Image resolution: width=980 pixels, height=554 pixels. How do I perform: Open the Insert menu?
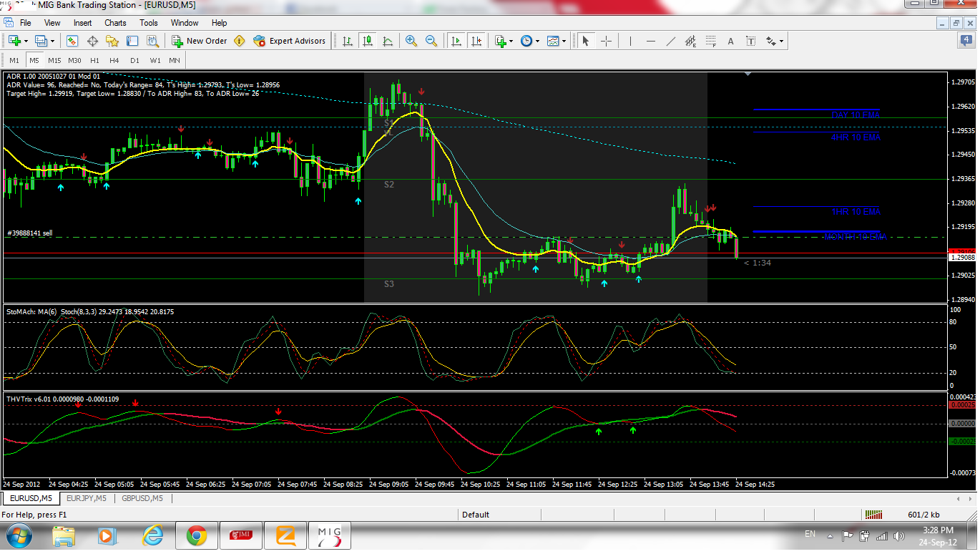tap(82, 23)
